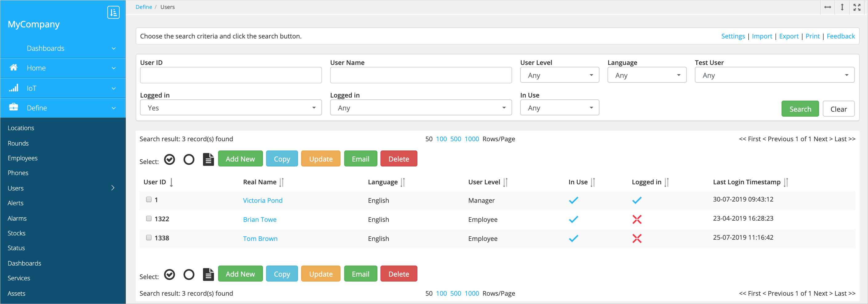Tick the checkbox for user 1338
The image size is (868, 304).
(x=149, y=238)
